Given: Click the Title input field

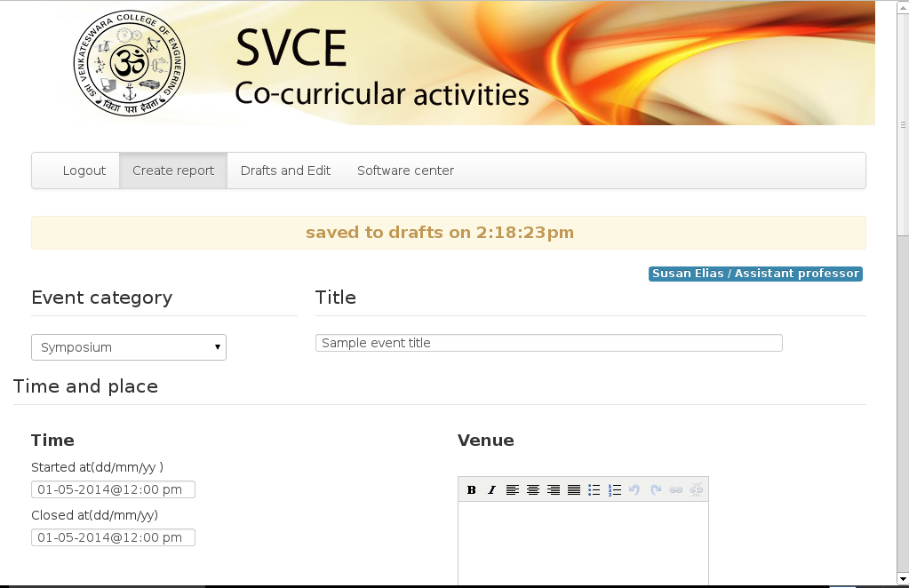Looking at the screenshot, I should [548, 343].
